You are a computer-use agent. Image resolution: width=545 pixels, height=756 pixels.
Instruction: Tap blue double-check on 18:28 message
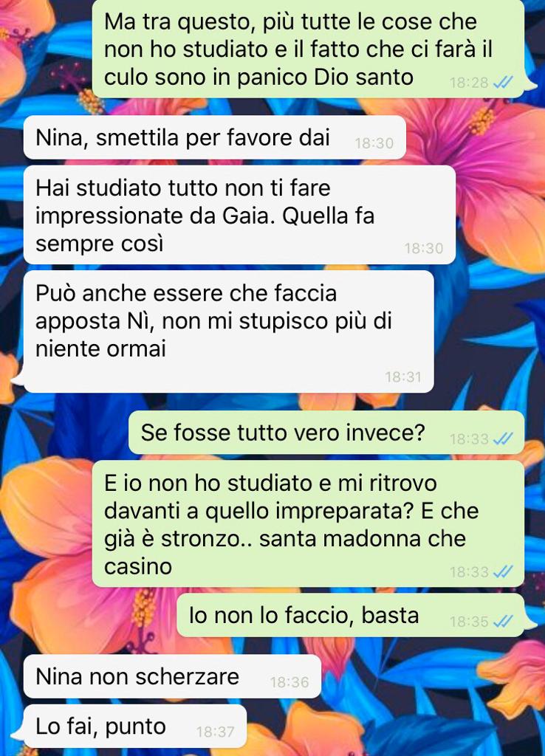coord(503,83)
